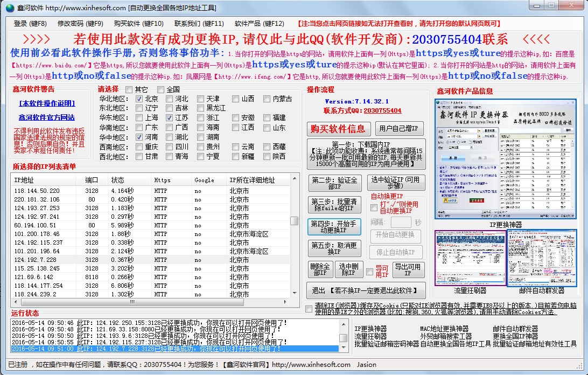
Task: Enable the 全国 checkbox
Action: 160,90
